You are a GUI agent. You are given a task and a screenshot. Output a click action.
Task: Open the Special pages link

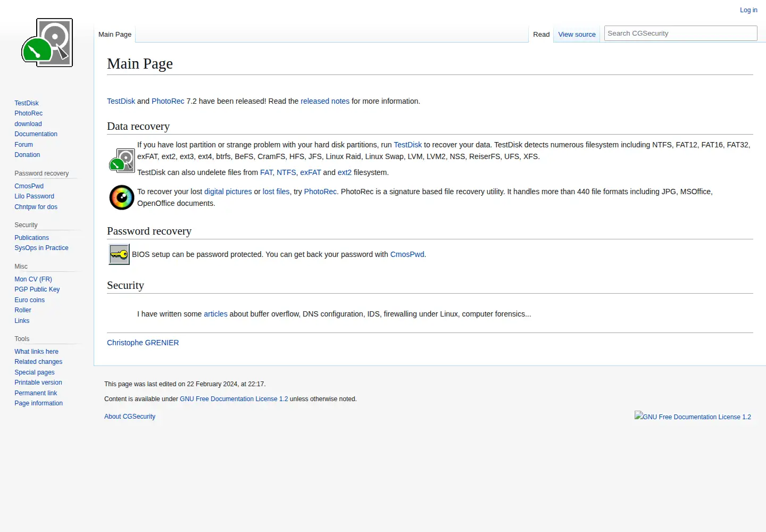coord(35,372)
